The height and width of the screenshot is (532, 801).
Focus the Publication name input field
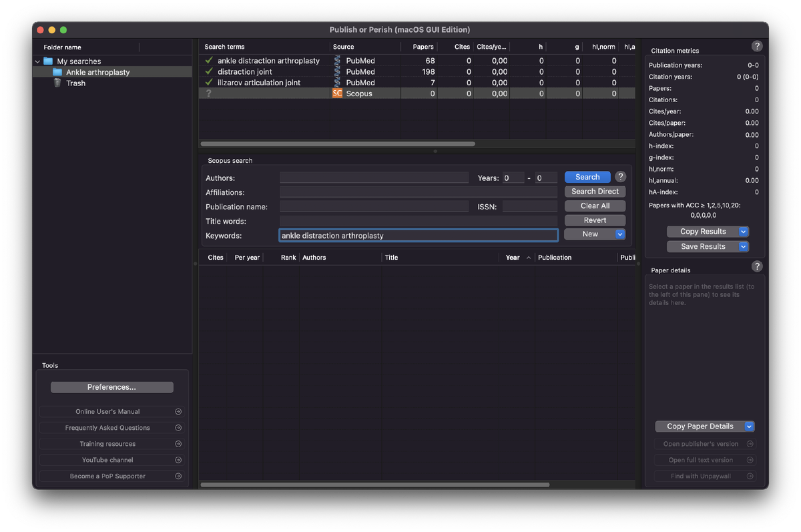tap(374, 207)
